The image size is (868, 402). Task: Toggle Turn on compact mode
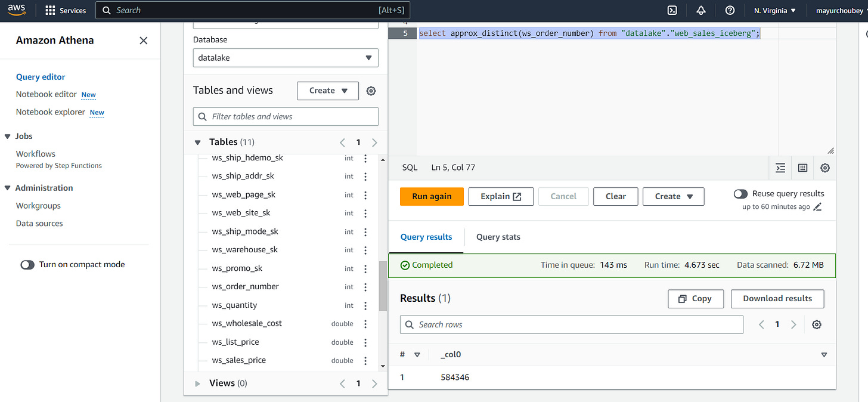[x=27, y=265]
